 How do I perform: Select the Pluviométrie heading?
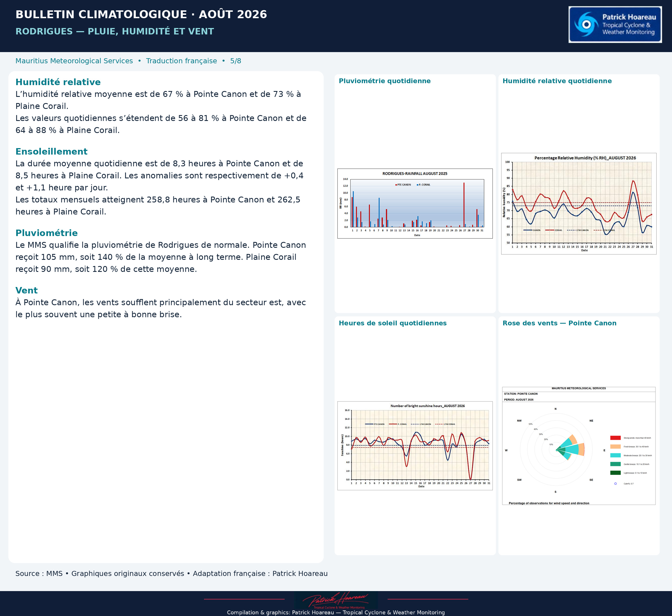pyautogui.click(x=46, y=233)
